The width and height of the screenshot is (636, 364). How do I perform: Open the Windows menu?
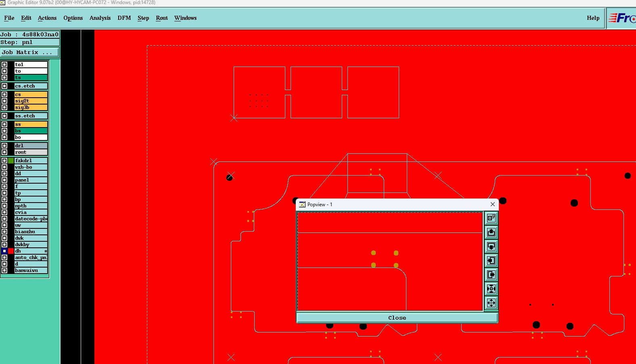(x=186, y=18)
